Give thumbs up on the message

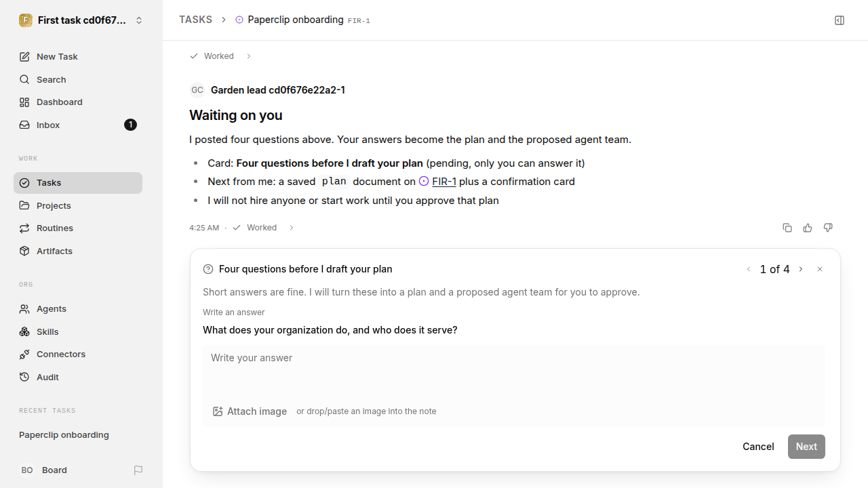point(808,228)
